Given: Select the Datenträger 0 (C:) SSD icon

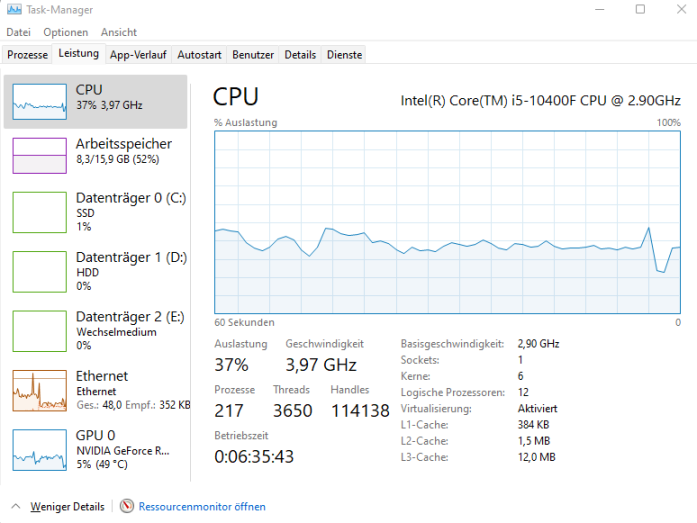Looking at the screenshot, I should point(40,212).
